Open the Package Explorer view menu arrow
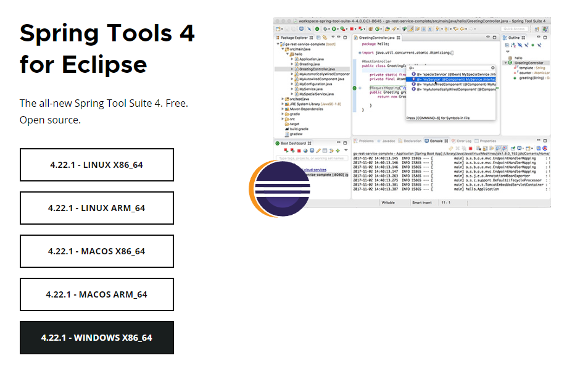The width and height of the screenshot is (588, 379). 333,37
